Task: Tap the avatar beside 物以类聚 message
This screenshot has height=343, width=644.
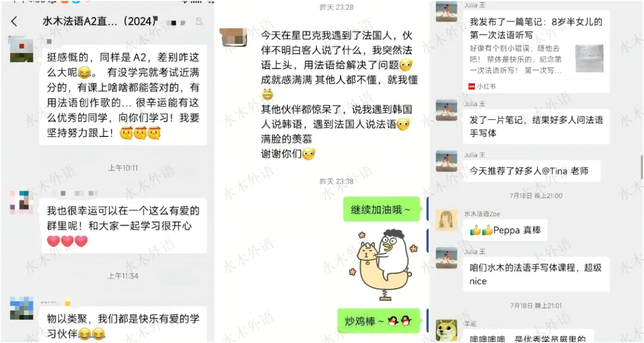Action: coord(21,308)
